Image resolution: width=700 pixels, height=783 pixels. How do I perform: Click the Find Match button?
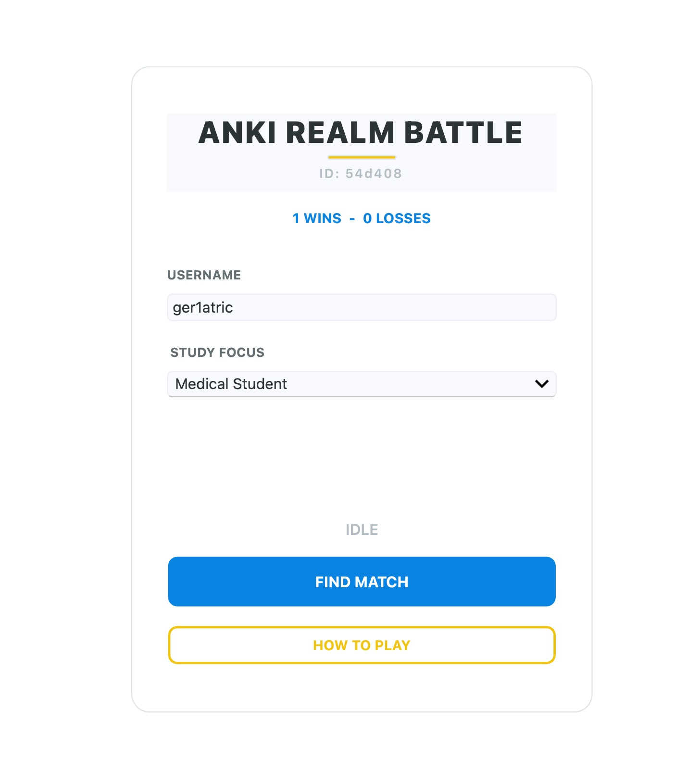[362, 581]
